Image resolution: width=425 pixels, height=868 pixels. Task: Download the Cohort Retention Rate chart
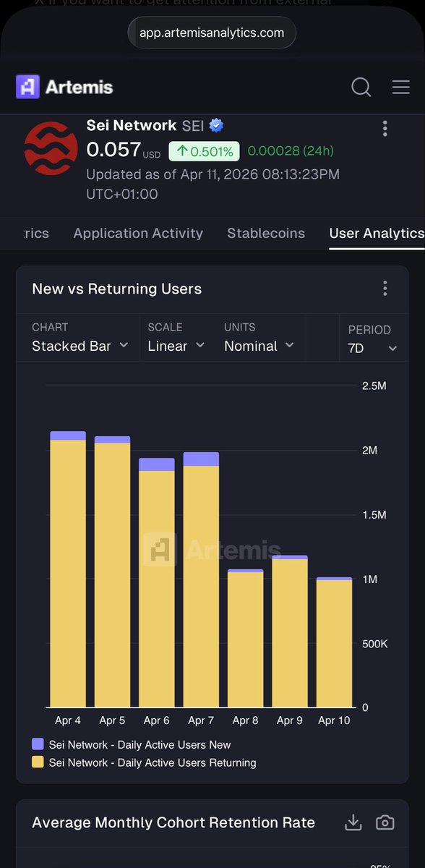point(353,822)
